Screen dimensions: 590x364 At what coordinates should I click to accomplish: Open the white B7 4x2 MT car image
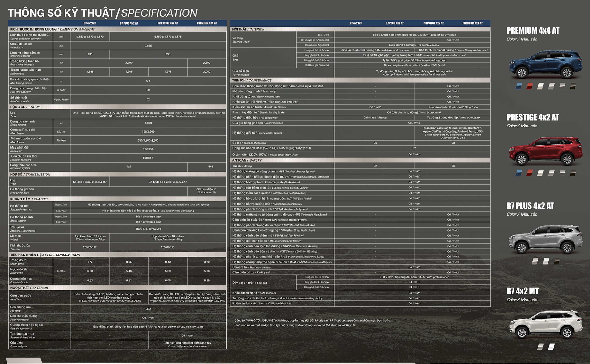click(x=546, y=325)
